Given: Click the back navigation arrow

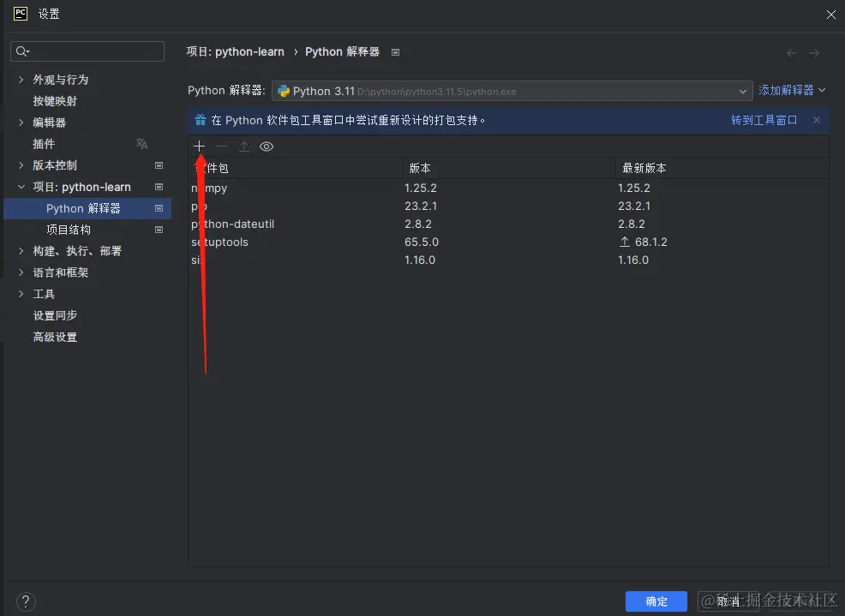Looking at the screenshot, I should pyautogui.click(x=792, y=53).
